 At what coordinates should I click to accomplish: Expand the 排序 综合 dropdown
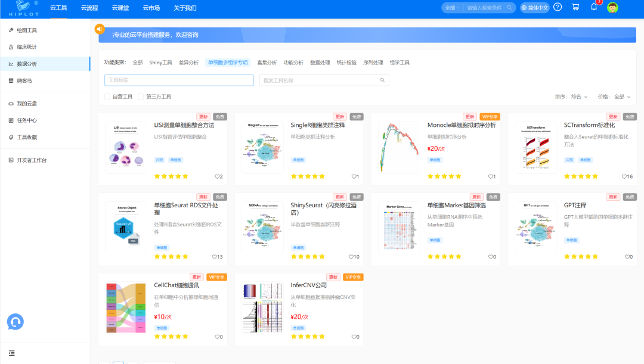(571, 97)
